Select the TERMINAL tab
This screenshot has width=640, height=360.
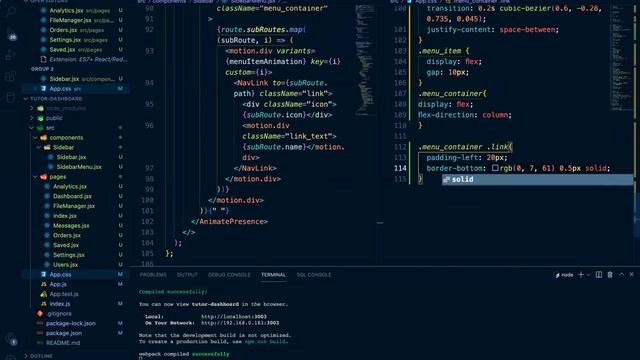tap(273, 275)
